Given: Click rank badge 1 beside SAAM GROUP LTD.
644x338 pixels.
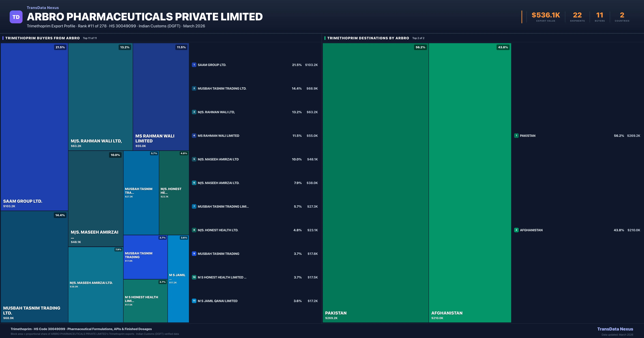Looking at the screenshot, I should (194, 65).
